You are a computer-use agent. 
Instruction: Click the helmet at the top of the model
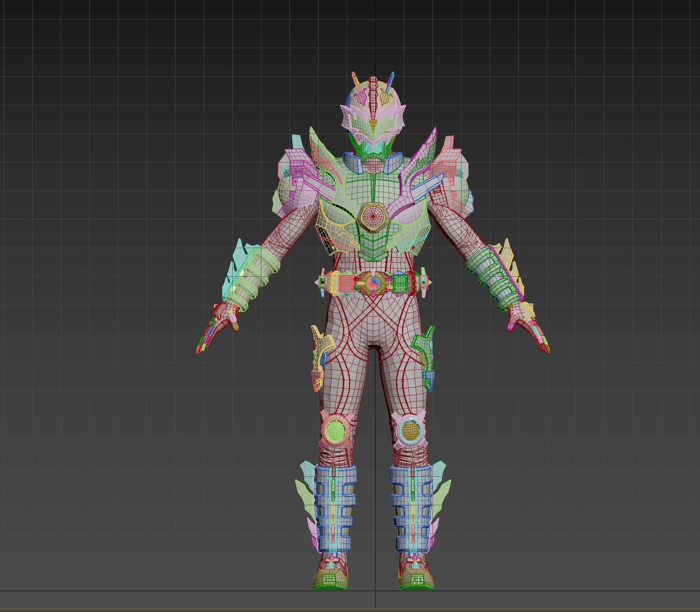click(x=373, y=116)
